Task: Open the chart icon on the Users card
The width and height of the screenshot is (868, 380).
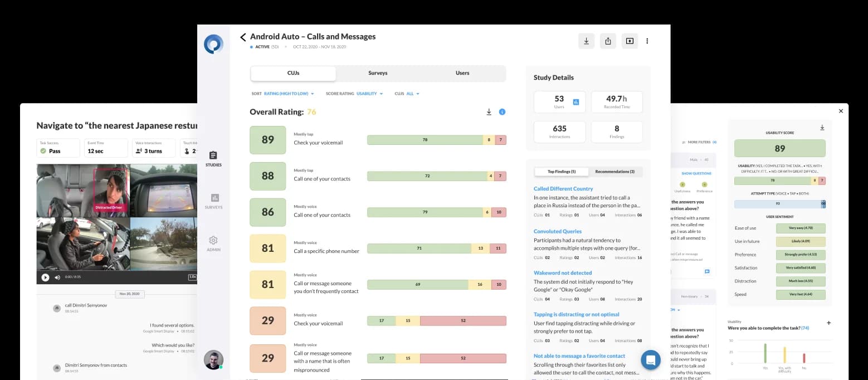Action: tap(576, 102)
